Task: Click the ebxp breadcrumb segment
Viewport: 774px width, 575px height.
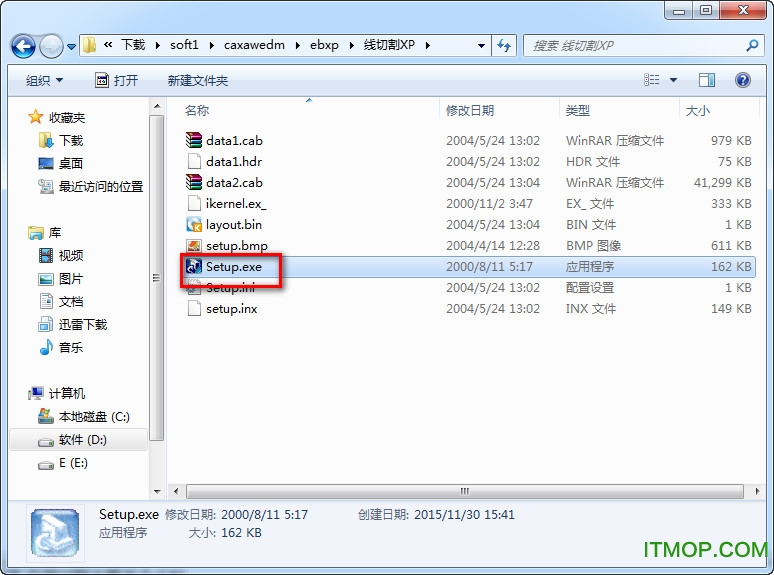Action: click(324, 45)
